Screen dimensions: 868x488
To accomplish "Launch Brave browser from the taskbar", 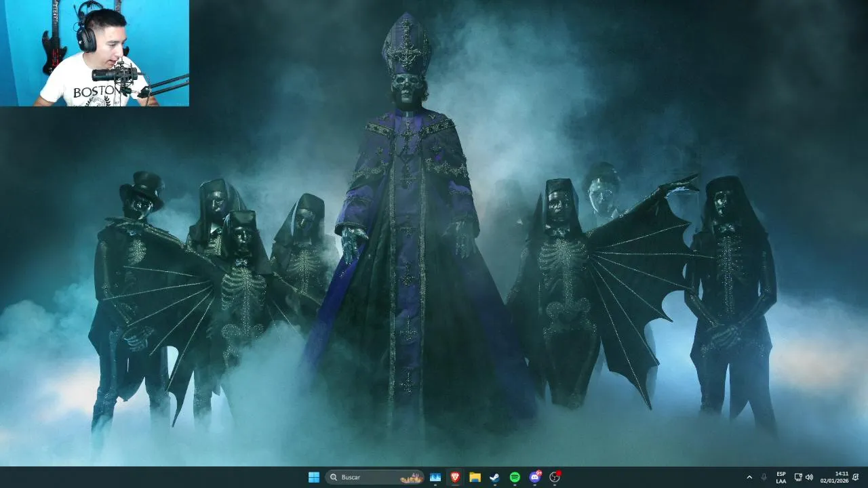I will pos(455,477).
